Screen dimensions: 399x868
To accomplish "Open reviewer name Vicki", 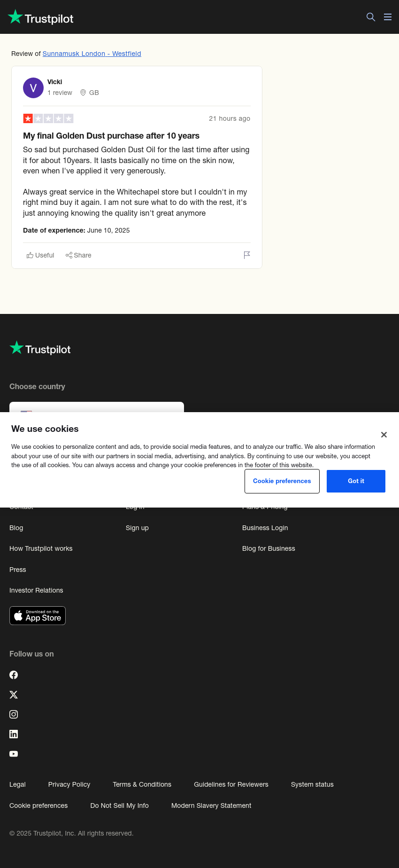I will [x=55, y=82].
